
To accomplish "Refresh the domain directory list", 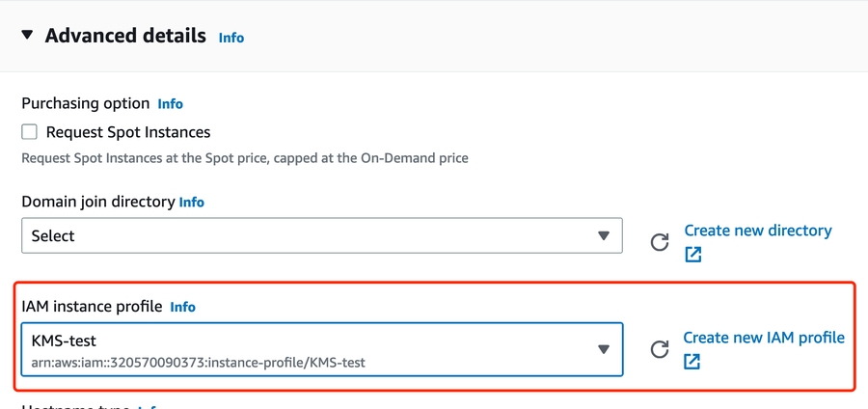I will coord(660,242).
